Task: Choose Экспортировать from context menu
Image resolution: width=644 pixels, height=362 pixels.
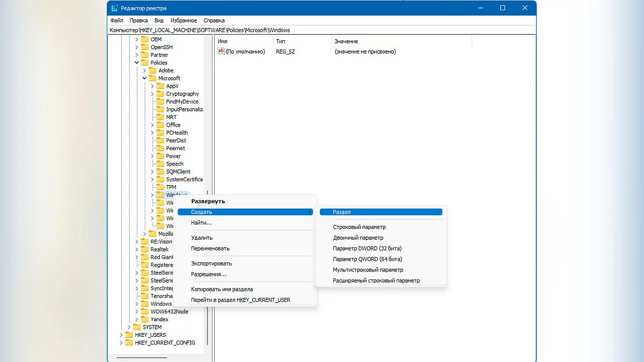Action: point(211,263)
